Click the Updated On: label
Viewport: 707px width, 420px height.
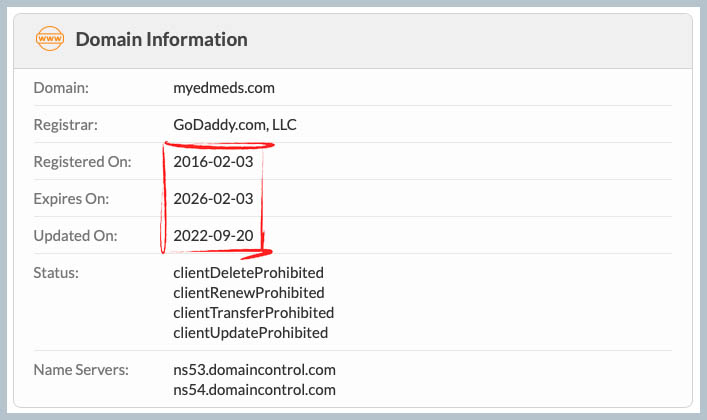75,236
